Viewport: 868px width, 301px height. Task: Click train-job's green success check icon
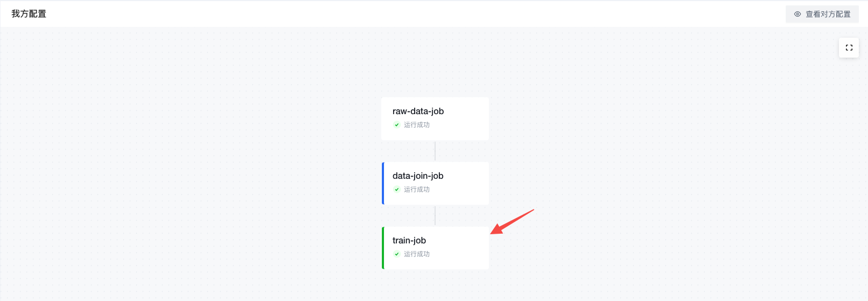397,254
